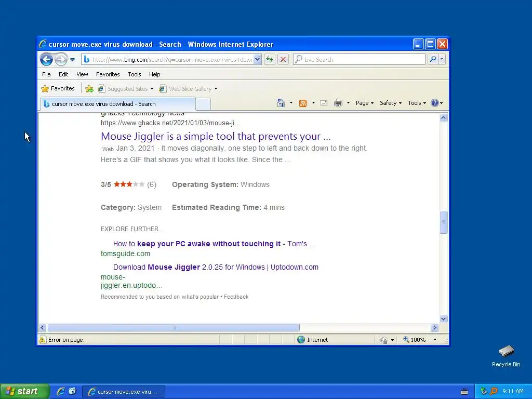Click the Live Search input box
This screenshot has height=399, width=532.
(359, 59)
